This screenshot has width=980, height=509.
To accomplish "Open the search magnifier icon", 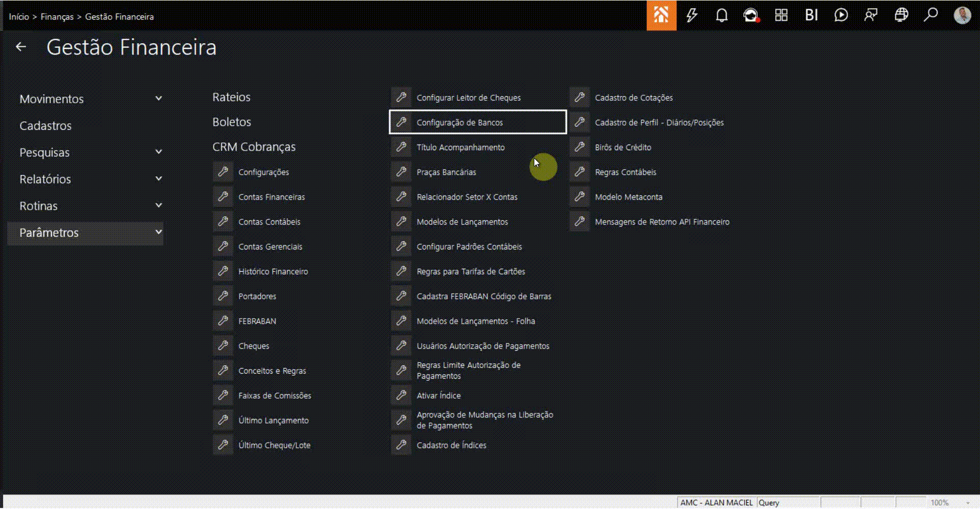I will [x=931, y=15].
